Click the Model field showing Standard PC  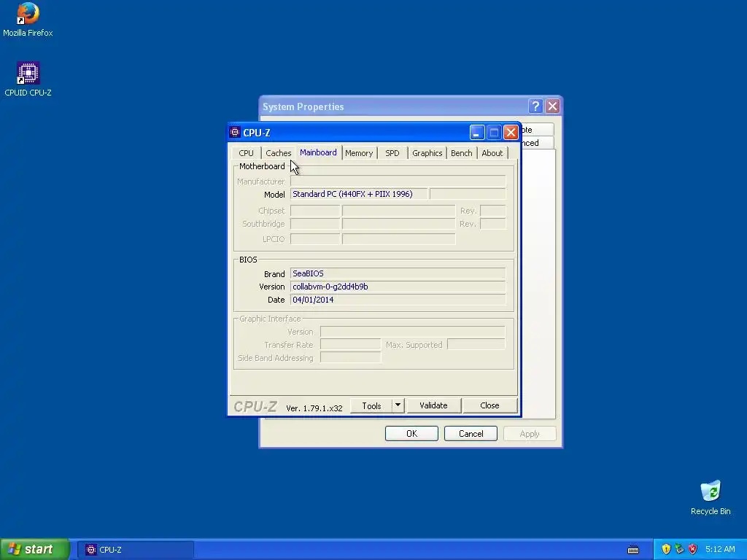click(359, 194)
